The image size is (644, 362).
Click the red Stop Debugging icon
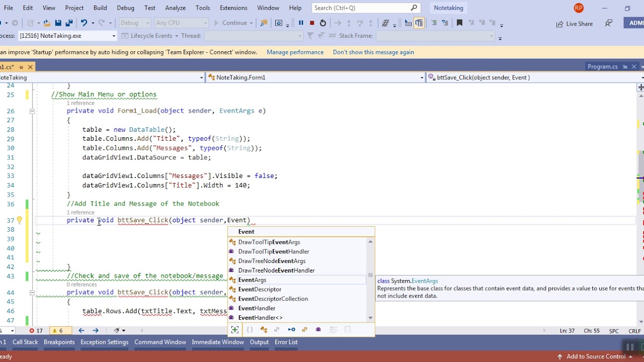pyautogui.click(x=312, y=23)
